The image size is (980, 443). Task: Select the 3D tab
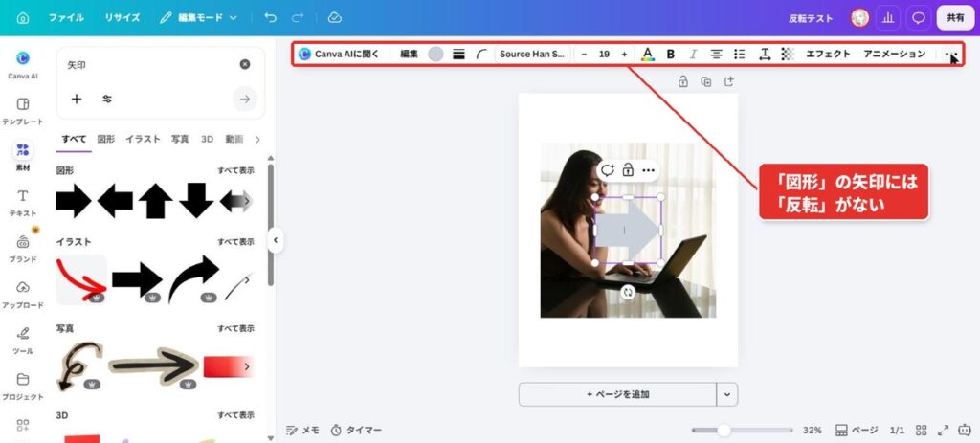click(x=207, y=140)
